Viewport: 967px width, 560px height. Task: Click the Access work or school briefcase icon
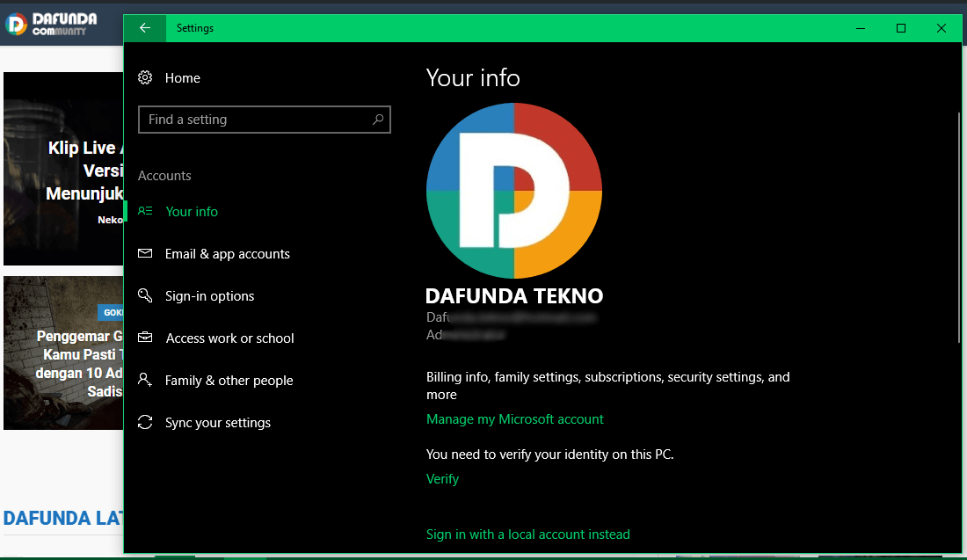click(146, 338)
